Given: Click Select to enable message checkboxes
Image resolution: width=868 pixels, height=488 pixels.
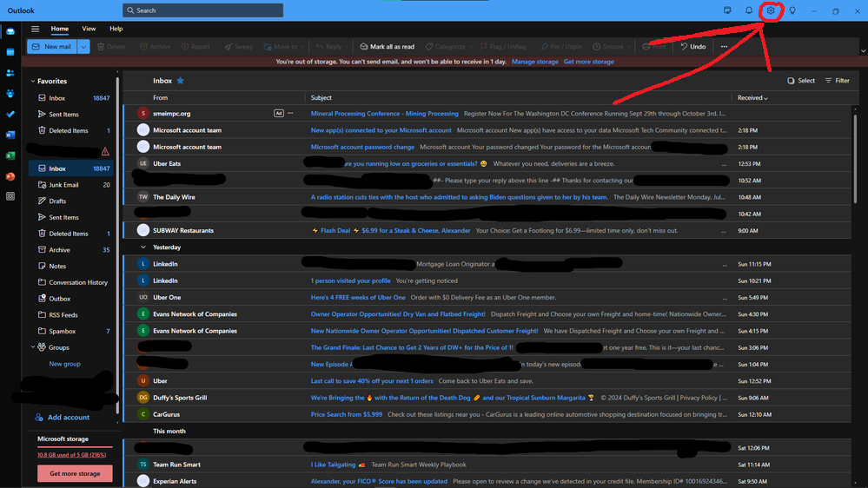Looking at the screenshot, I should pyautogui.click(x=801, y=81).
